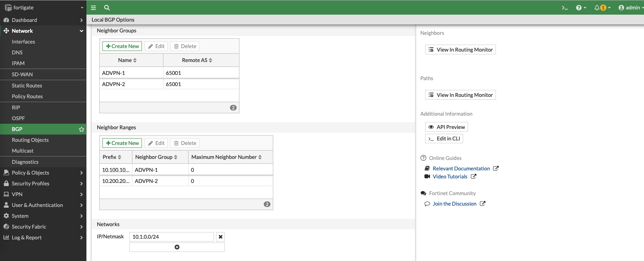
Task: Click Create New under Neighbor Groups
Action: point(122,46)
